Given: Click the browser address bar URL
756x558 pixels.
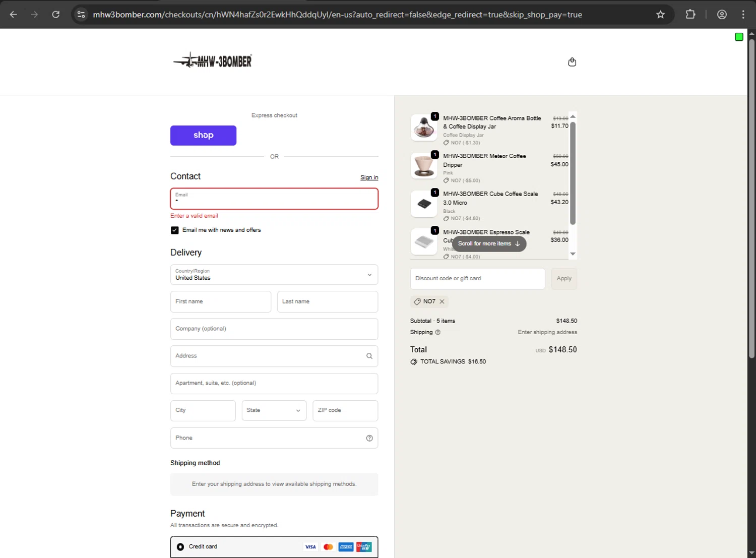Looking at the screenshot, I should click(x=337, y=15).
